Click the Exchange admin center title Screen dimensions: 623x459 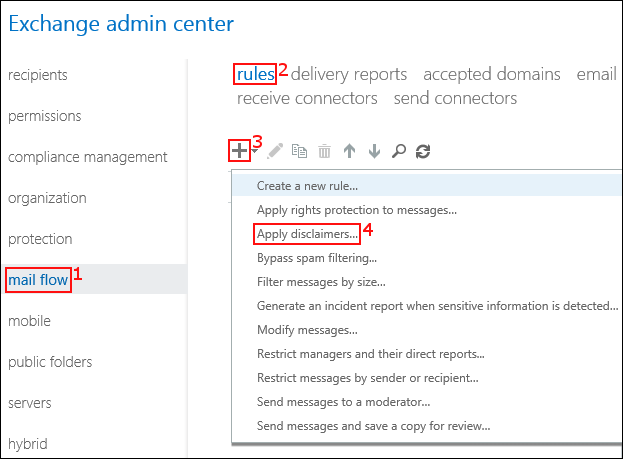[x=121, y=24]
